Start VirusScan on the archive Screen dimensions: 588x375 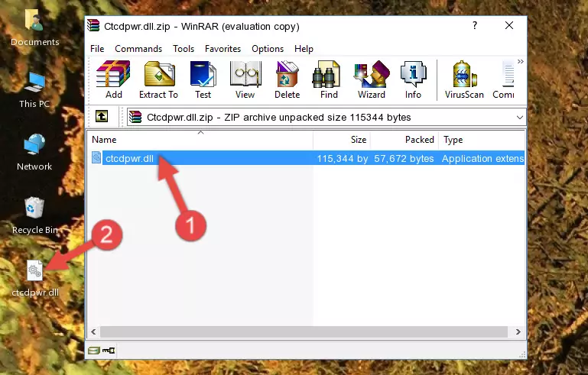[464, 79]
